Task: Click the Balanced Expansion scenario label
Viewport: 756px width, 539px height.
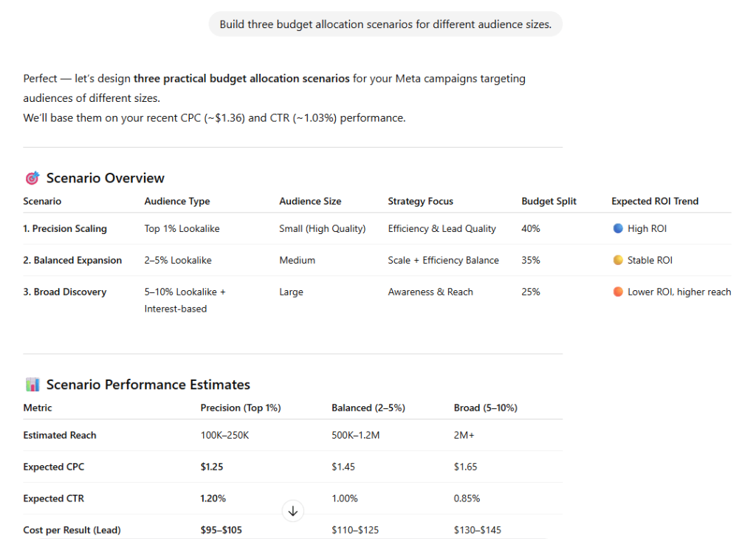Action: tap(72, 260)
